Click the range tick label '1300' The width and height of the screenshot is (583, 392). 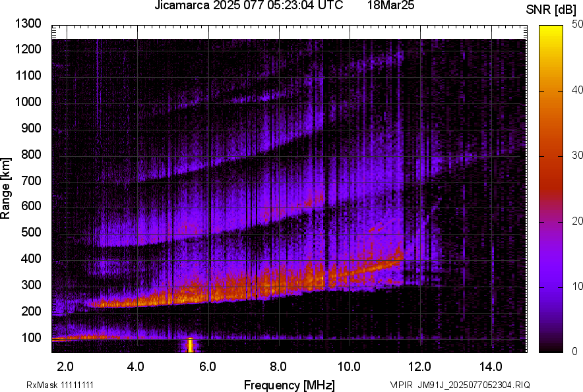pos(28,24)
